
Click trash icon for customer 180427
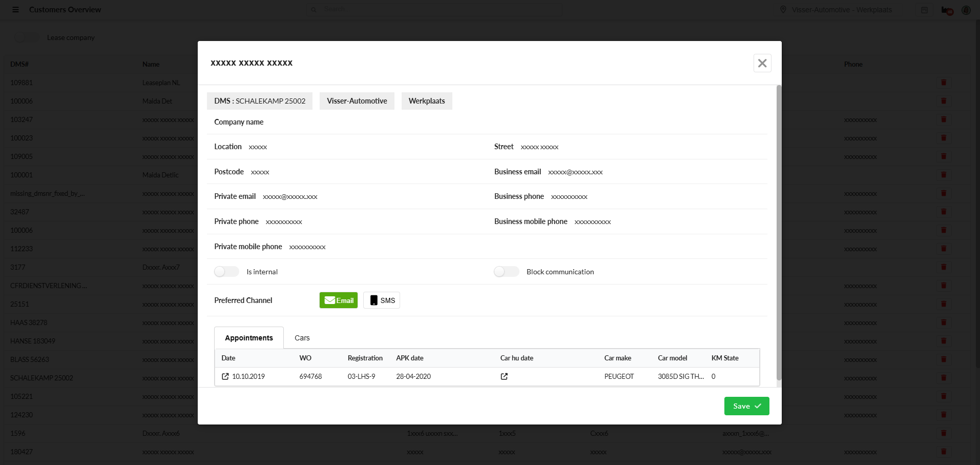coord(943,452)
